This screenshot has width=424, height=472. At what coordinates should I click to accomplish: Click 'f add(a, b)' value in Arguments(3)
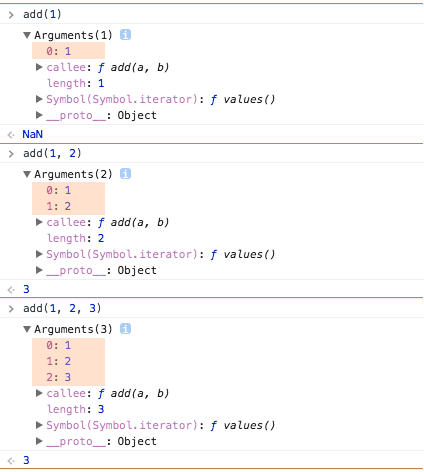tap(134, 393)
